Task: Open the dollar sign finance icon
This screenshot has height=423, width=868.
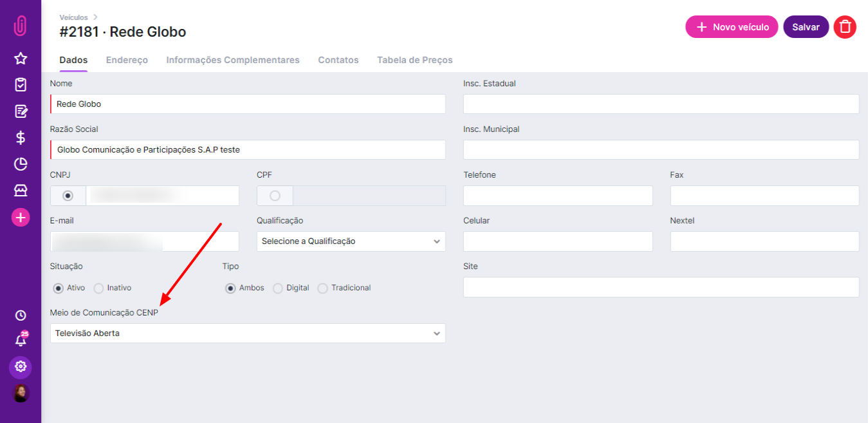Action: coord(21,138)
